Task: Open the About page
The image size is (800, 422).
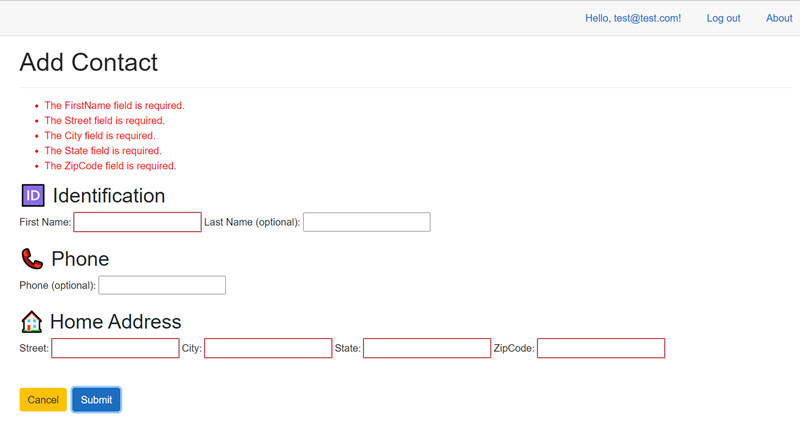Action: pos(779,18)
